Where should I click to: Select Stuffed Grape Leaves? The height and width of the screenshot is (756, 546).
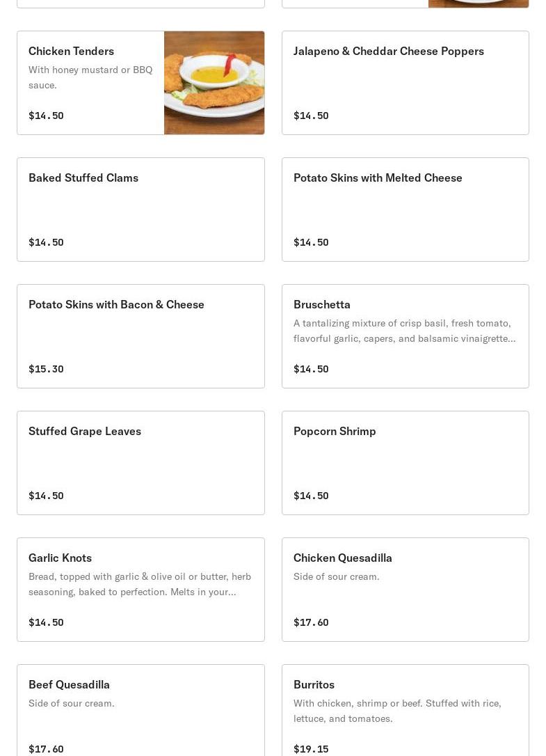pos(85,432)
